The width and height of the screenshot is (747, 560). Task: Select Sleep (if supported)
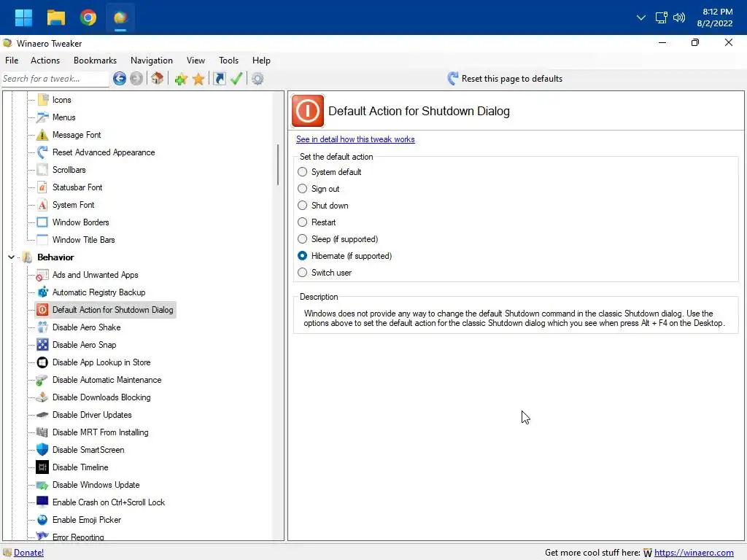tap(302, 239)
